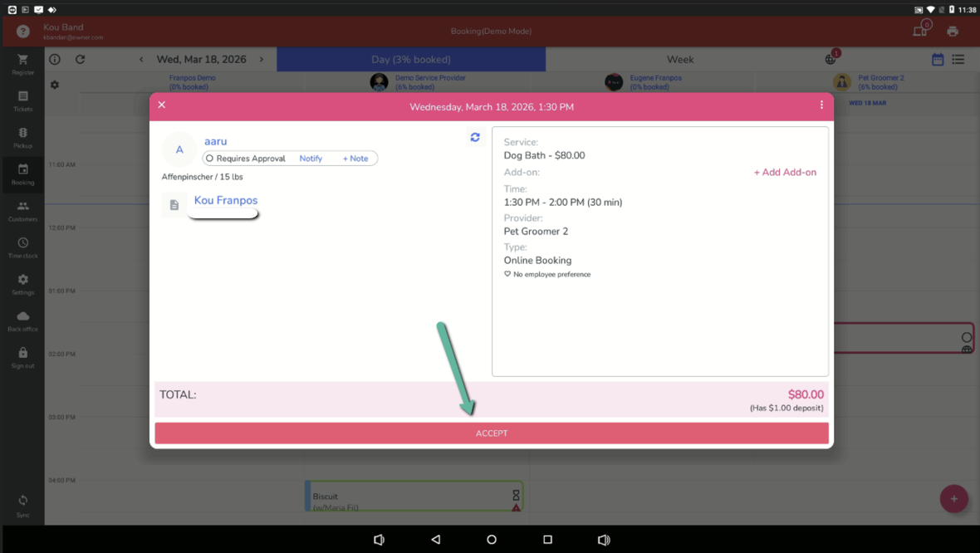The height and width of the screenshot is (553, 980).
Task: Select the Day (3% booked) tab
Action: click(411, 60)
